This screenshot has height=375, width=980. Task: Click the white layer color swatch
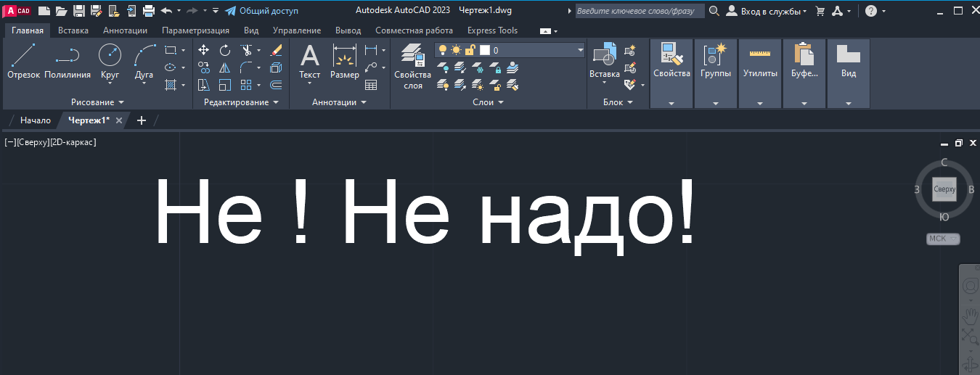[485, 50]
